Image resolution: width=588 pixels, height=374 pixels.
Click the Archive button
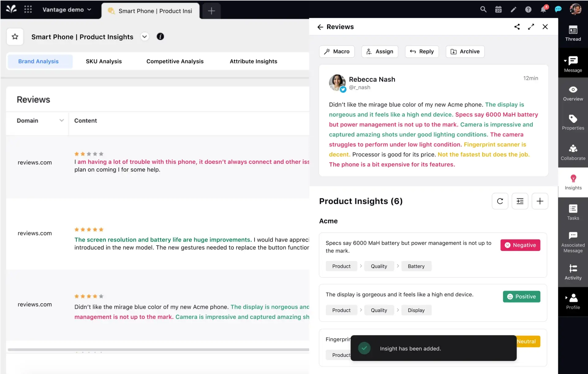(465, 51)
